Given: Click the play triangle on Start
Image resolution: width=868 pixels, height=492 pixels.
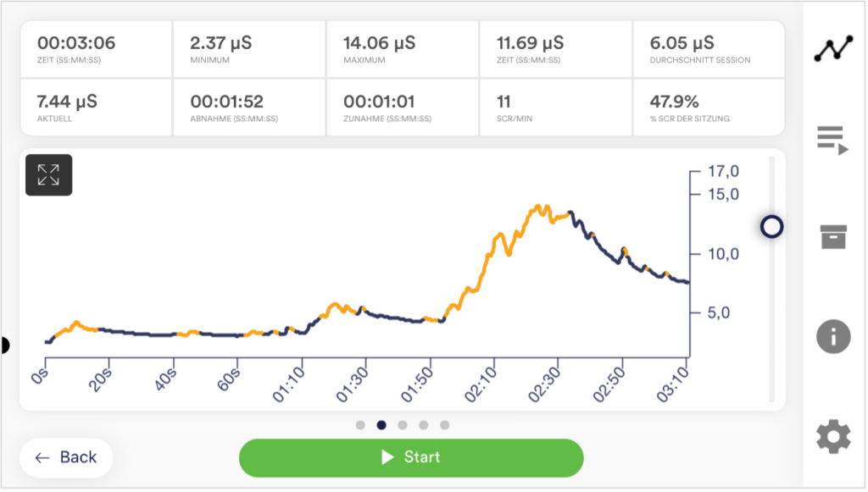Looking at the screenshot, I should 387,457.
